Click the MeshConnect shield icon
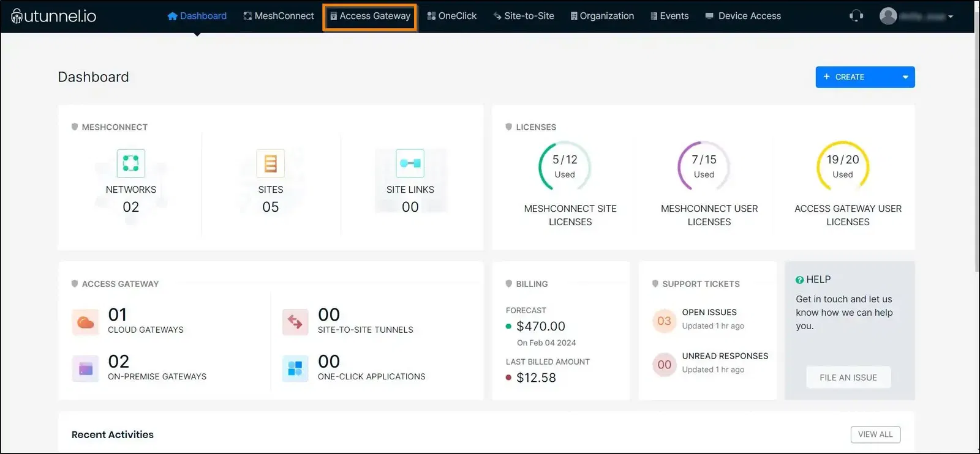This screenshot has height=454, width=980. 75,127
